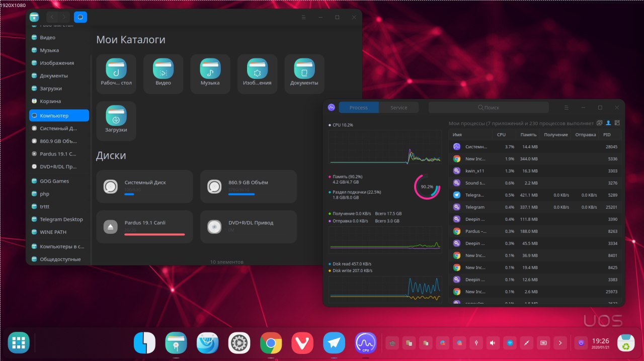
Task: Click the battery tray icon
Action: pyautogui.click(x=543, y=343)
